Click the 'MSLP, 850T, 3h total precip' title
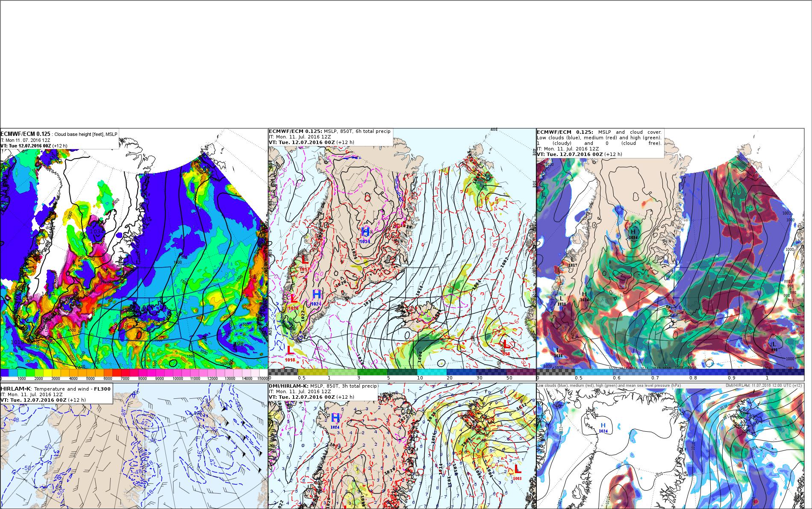 point(343,386)
